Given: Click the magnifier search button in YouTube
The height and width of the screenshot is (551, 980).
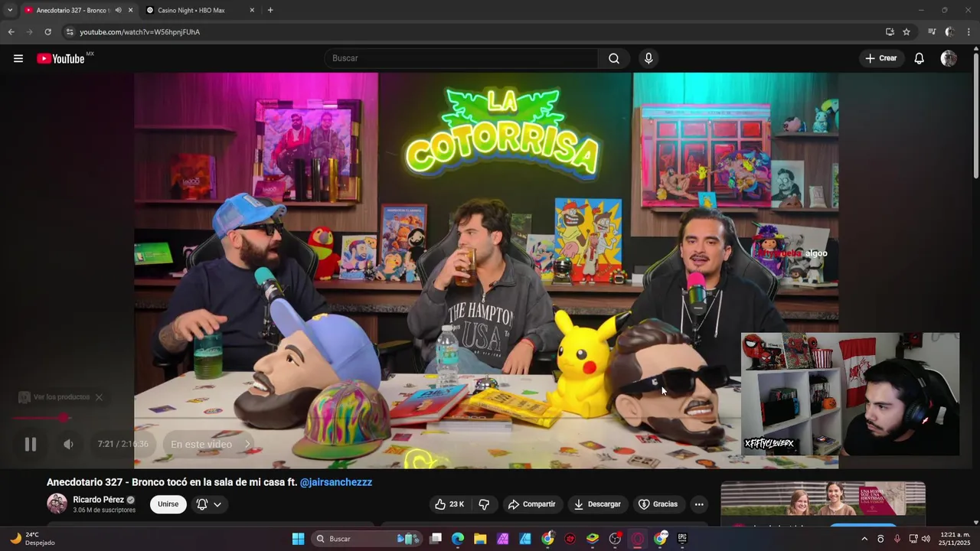Looking at the screenshot, I should click(x=613, y=58).
